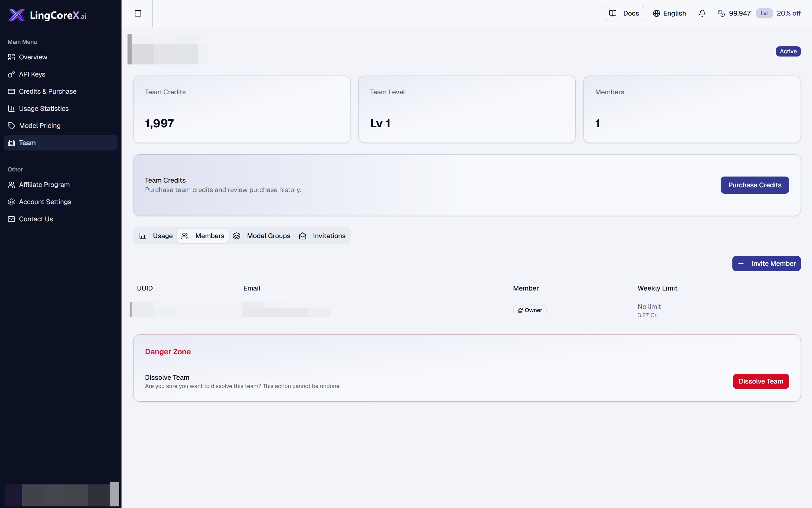Click the Danger Zone heading
Image resolution: width=812 pixels, height=508 pixels.
[168, 352]
